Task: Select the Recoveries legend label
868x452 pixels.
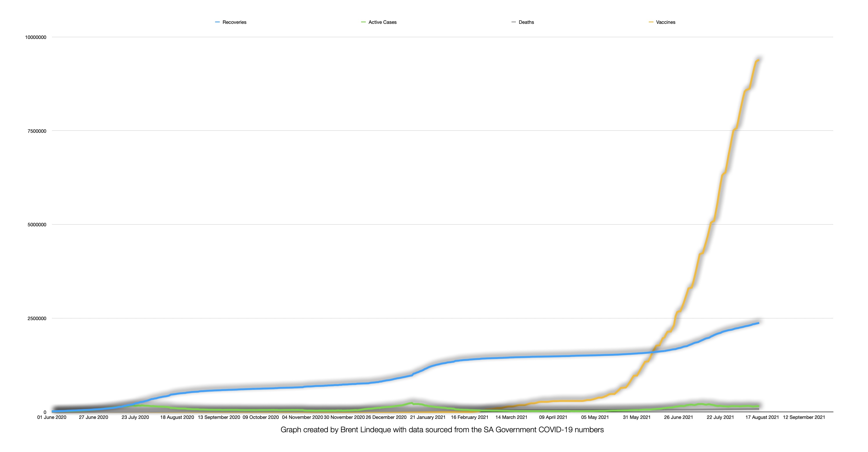Action: (234, 22)
